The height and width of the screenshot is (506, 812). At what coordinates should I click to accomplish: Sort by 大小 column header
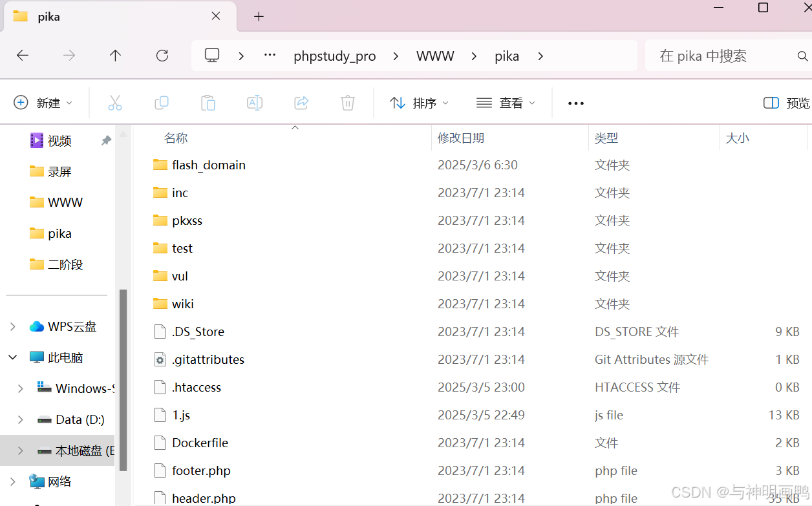[x=738, y=138]
